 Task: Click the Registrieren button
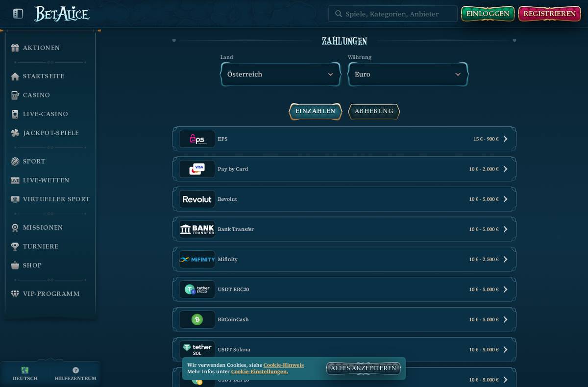click(549, 14)
